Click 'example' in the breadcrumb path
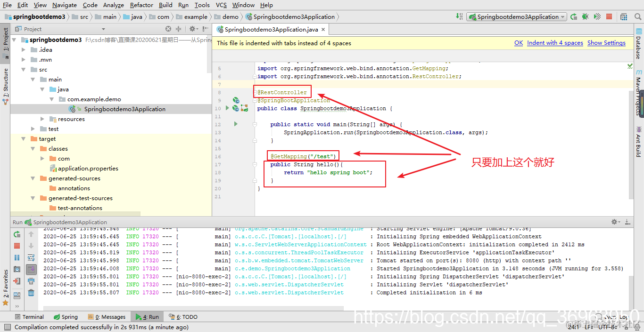The height and width of the screenshot is (332, 644). click(x=196, y=16)
